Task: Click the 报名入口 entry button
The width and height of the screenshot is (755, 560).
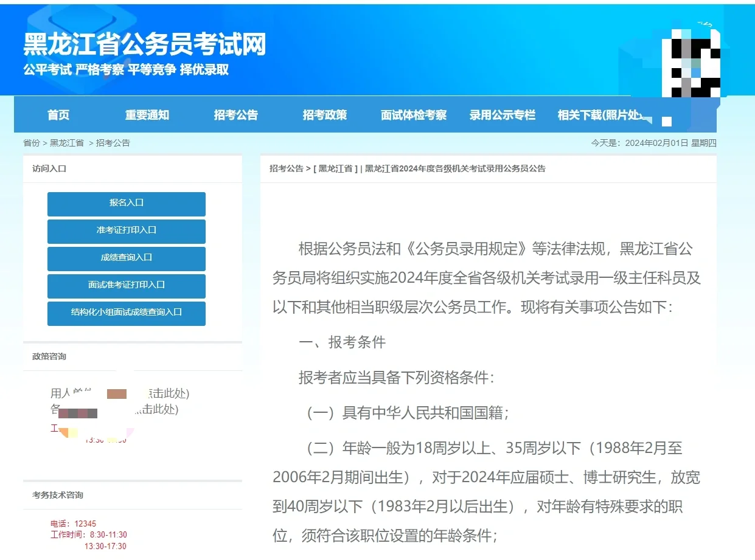Action: (126, 204)
